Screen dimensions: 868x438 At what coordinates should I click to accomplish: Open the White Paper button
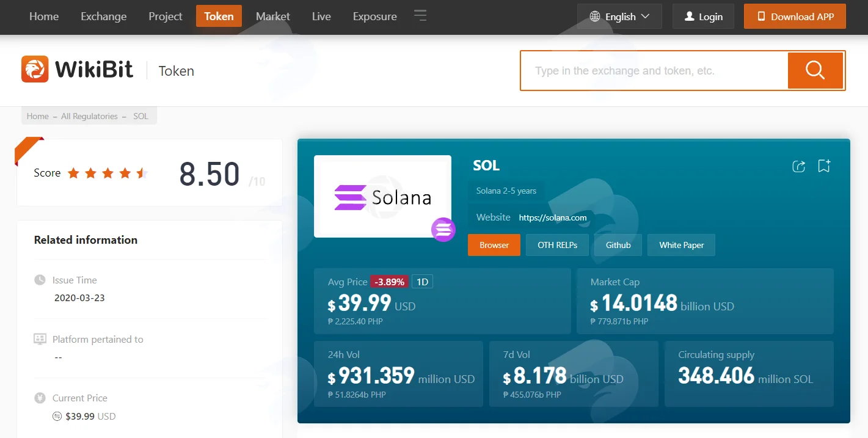pyautogui.click(x=681, y=245)
